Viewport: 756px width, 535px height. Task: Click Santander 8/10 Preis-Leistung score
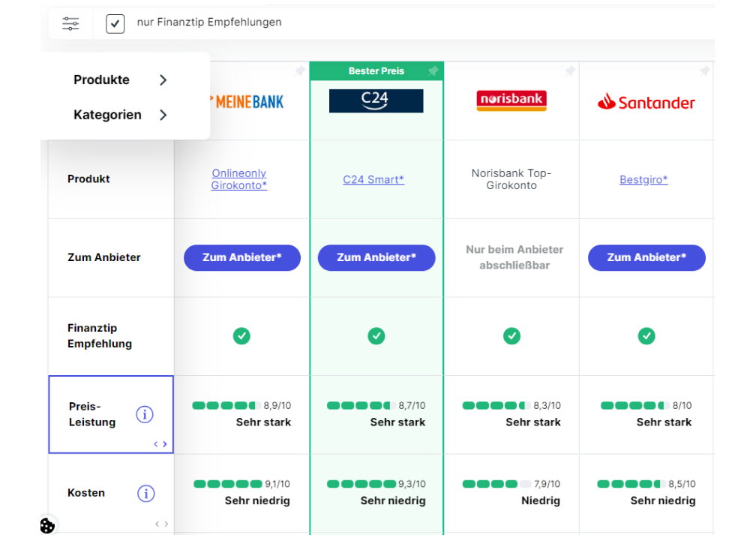tap(682, 406)
